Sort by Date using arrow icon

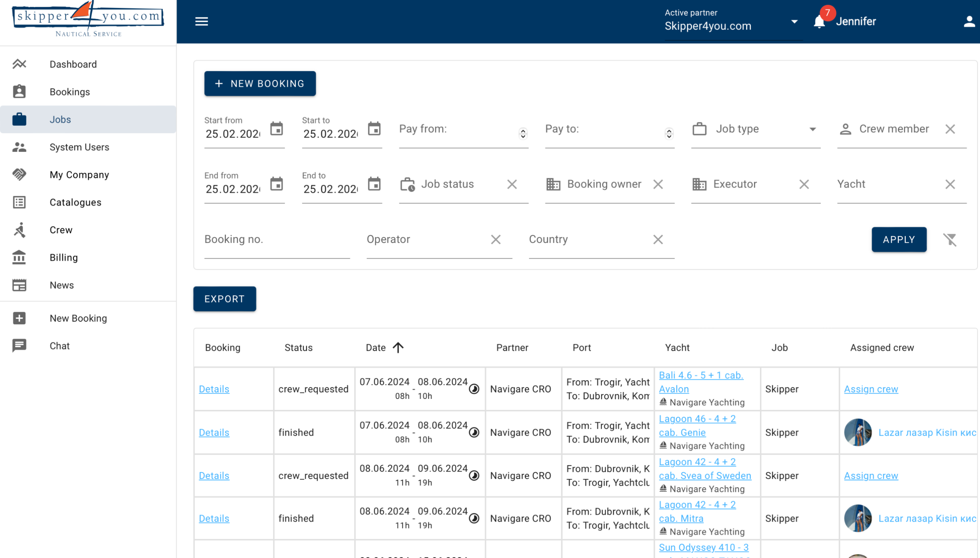click(x=398, y=348)
